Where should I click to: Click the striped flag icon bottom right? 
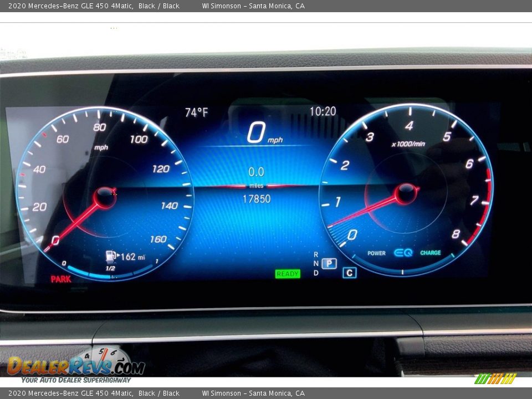[495, 378]
